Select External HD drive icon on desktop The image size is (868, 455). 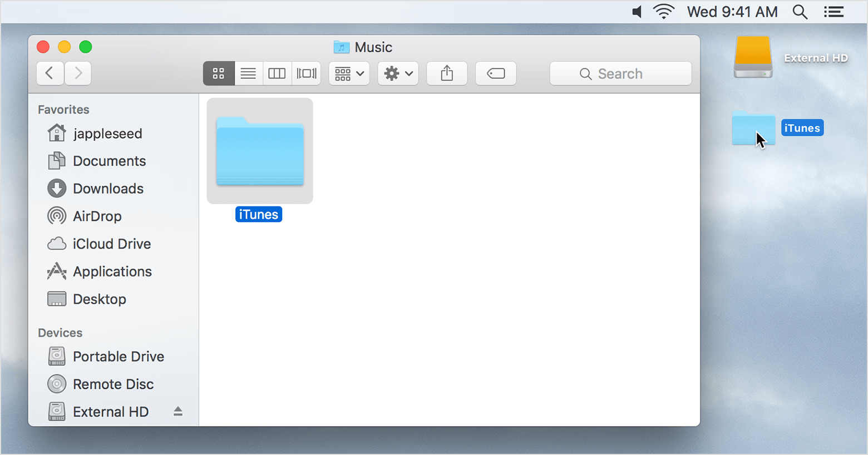(x=753, y=57)
